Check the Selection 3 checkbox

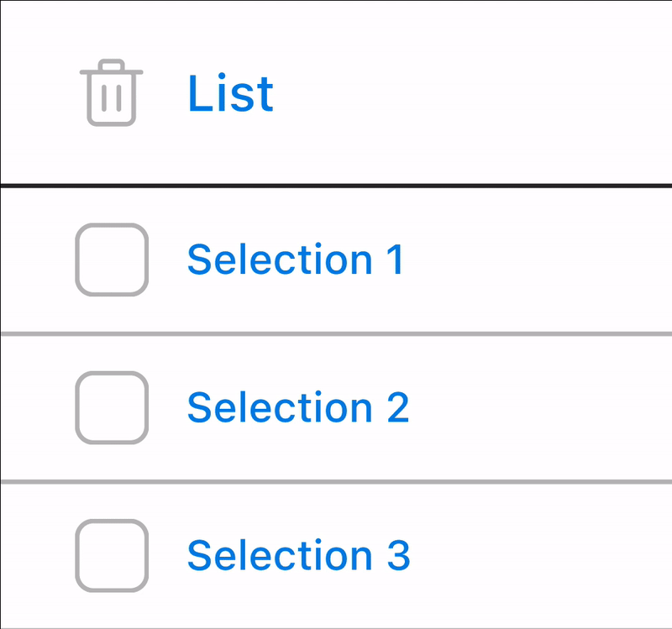coord(112,555)
